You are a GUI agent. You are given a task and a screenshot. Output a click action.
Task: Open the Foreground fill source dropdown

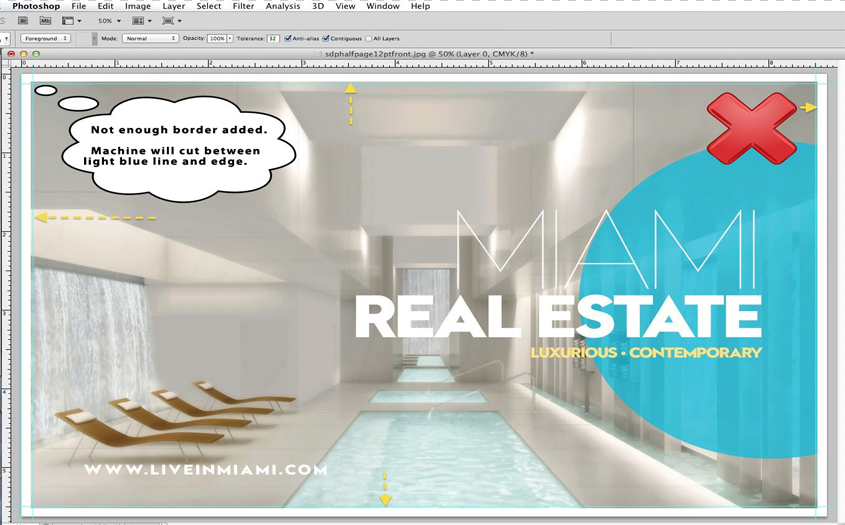tap(46, 38)
